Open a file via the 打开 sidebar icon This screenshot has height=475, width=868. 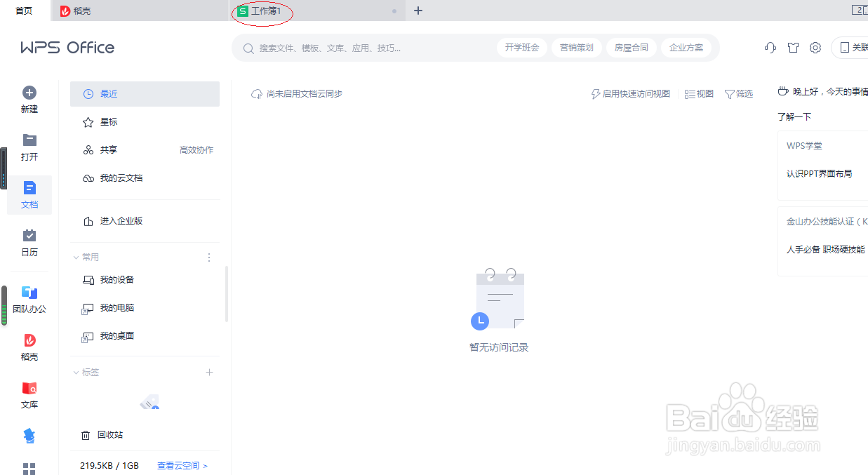(29, 140)
